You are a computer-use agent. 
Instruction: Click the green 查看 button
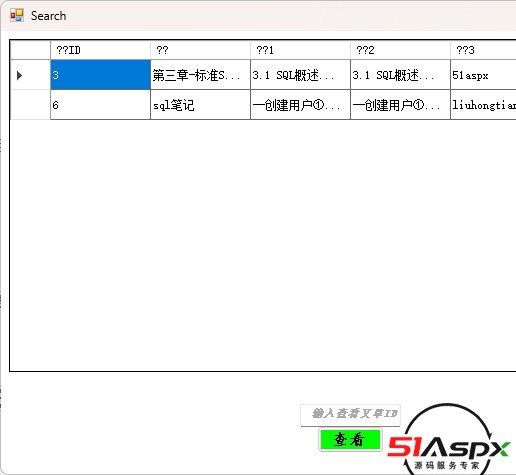click(x=350, y=440)
